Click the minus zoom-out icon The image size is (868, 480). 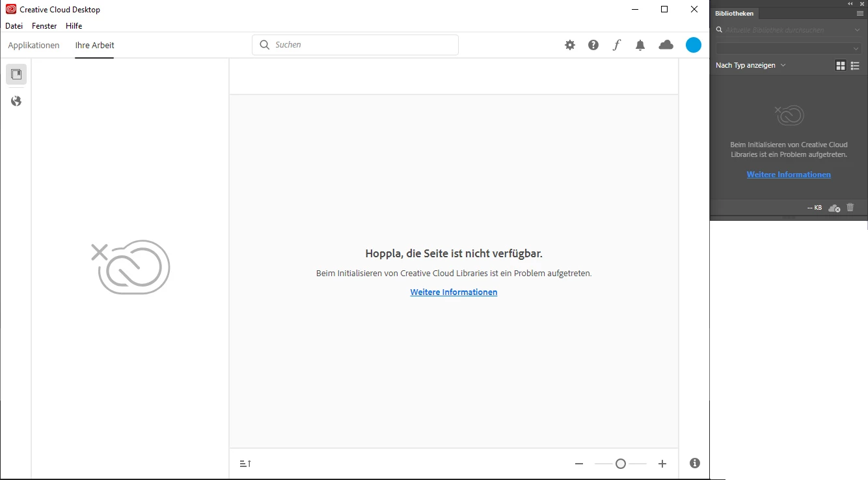[x=579, y=464]
